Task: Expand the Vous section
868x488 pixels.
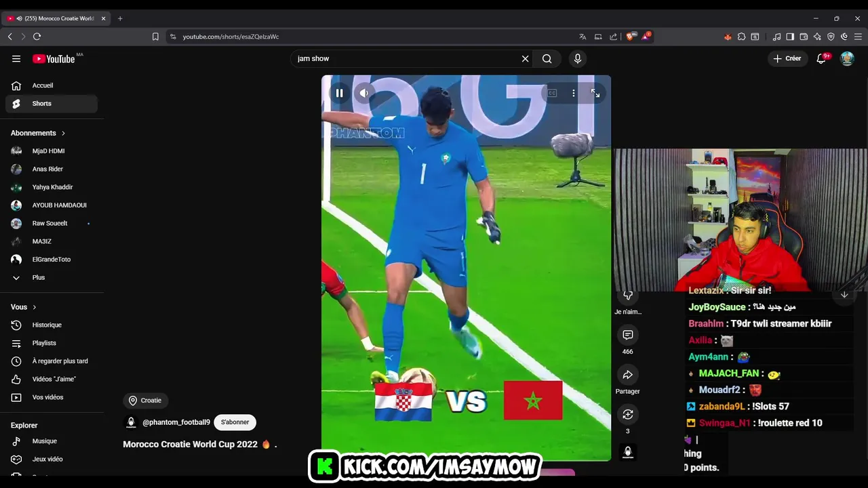Action: [24, 307]
